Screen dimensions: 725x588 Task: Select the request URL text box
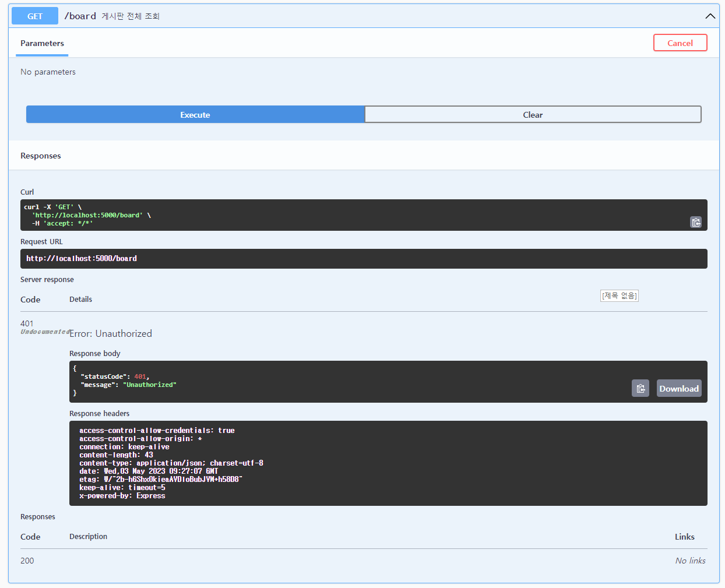[364, 259]
